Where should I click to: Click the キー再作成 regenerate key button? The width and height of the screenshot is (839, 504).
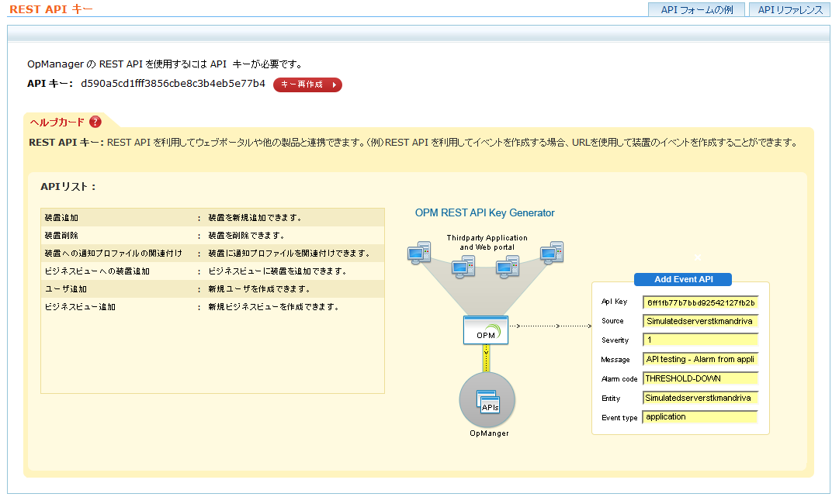tap(307, 85)
